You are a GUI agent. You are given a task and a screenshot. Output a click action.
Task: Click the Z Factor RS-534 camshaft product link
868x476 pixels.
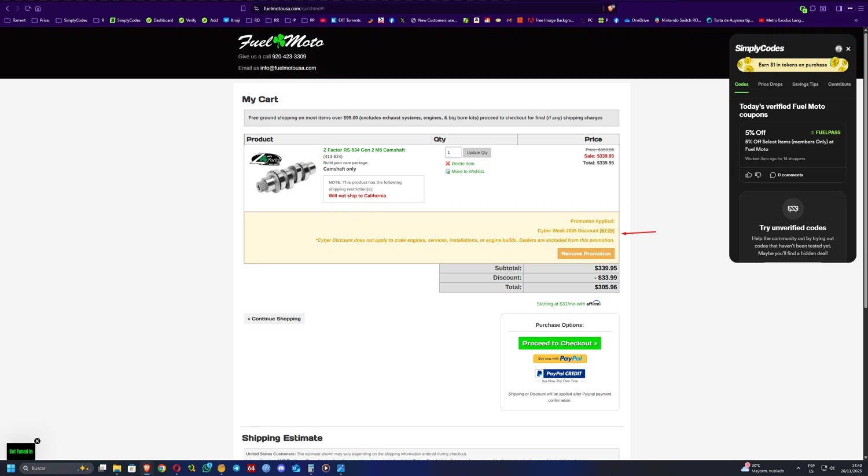click(x=364, y=150)
